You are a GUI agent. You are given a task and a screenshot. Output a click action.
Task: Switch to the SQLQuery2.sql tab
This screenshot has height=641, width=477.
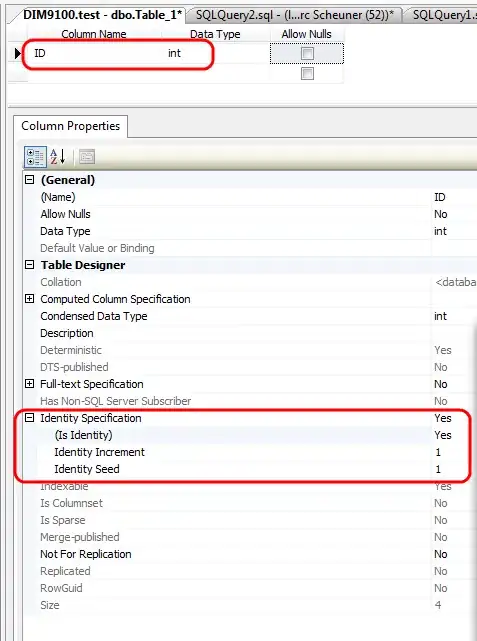(x=294, y=15)
